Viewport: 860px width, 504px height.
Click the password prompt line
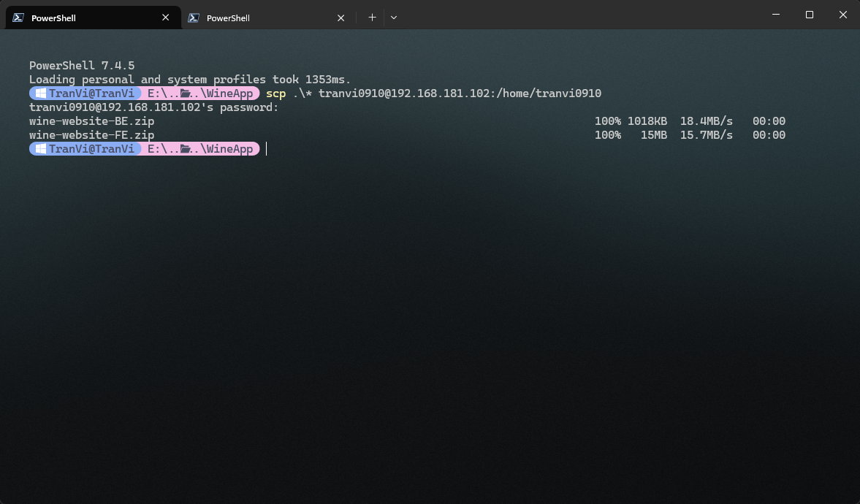point(153,107)
